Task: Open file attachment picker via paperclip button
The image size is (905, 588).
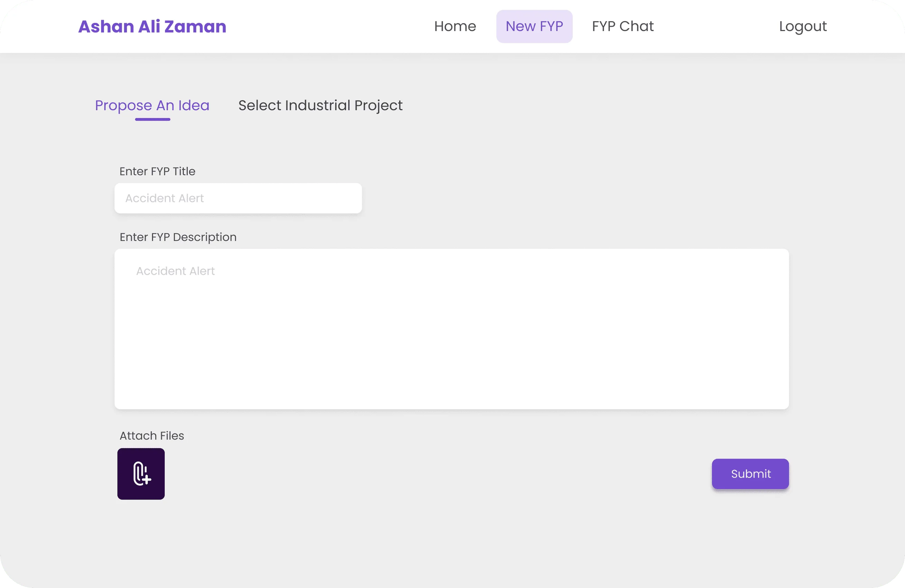Action: pos(141,474)
